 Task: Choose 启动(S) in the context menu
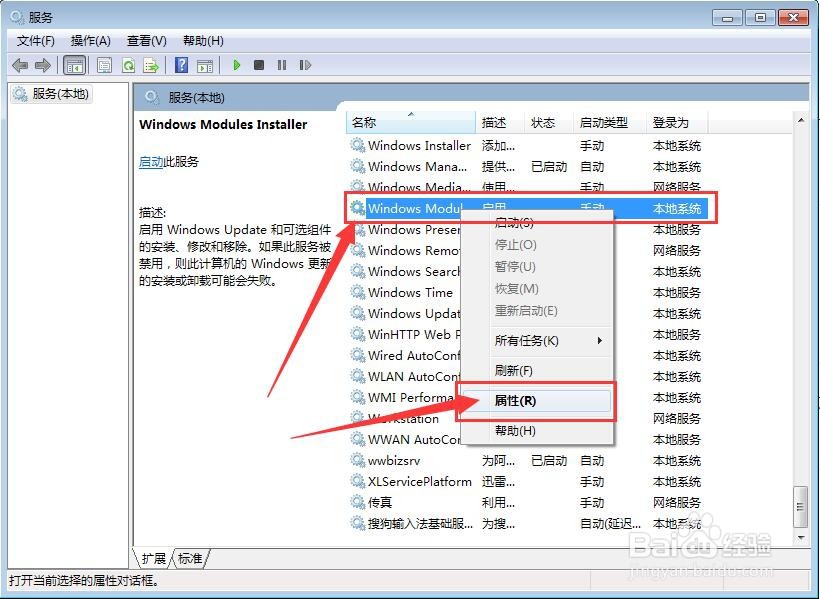pyautogui.click(x=537, y=223)
